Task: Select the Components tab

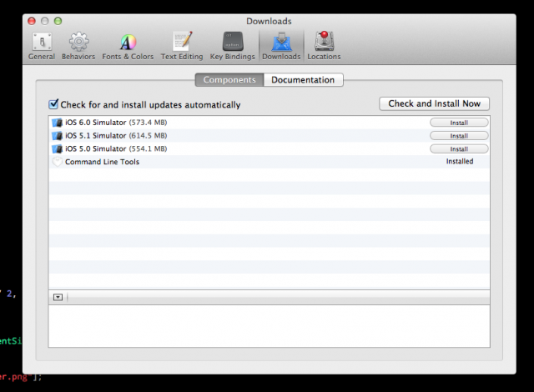Action: 230,80
